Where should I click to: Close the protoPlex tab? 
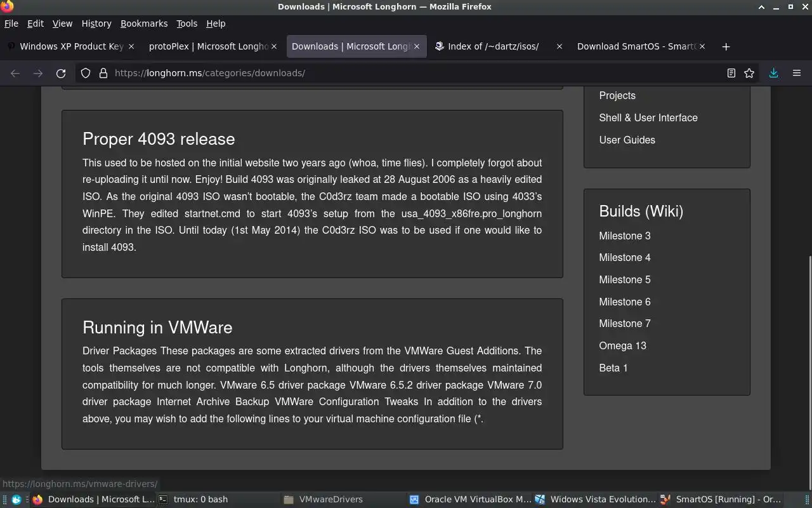point(274,46)
